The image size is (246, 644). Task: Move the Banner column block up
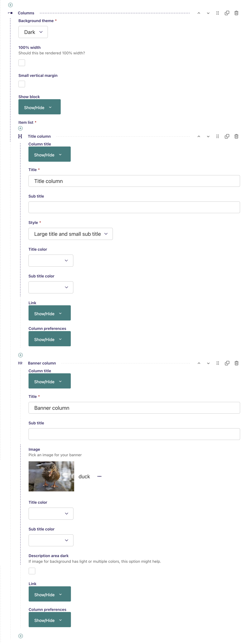pyautogui.click(x=199, y=363)
